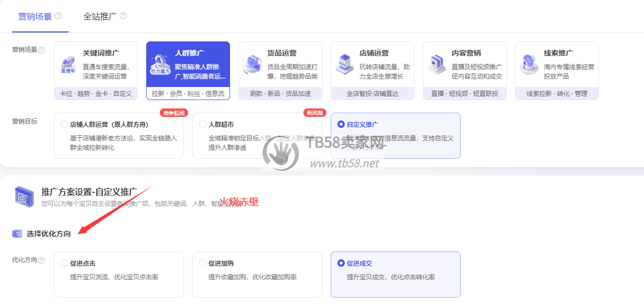Screen dimensions: 644x306
Task: Click the 货品运营 card icon
Action: pos(252,65)
